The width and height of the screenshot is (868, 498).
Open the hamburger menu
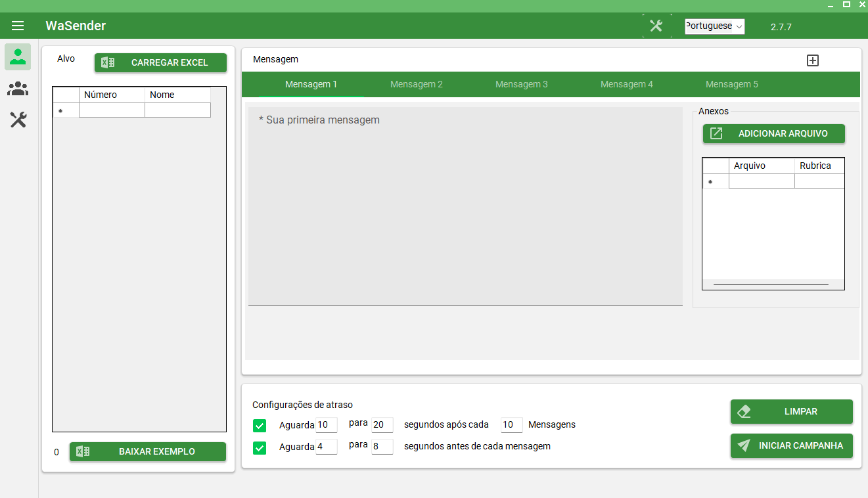pos(18,26)
